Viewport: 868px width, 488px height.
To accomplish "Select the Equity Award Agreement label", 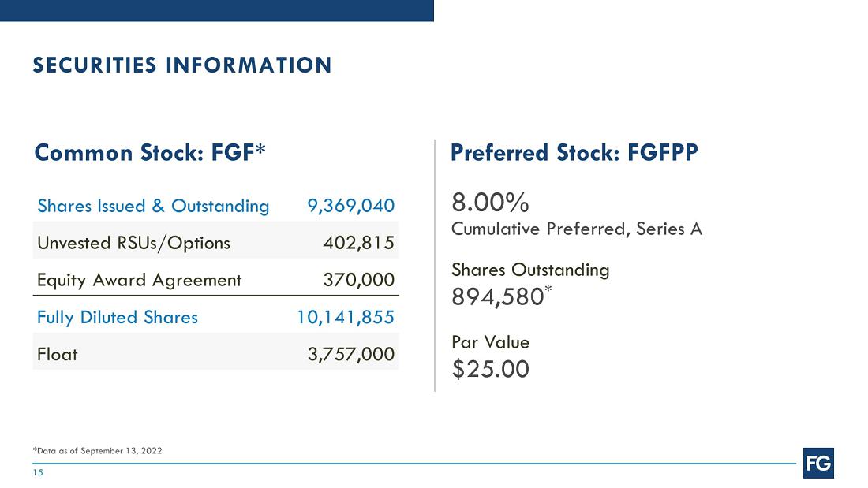I will click(139, 279).
